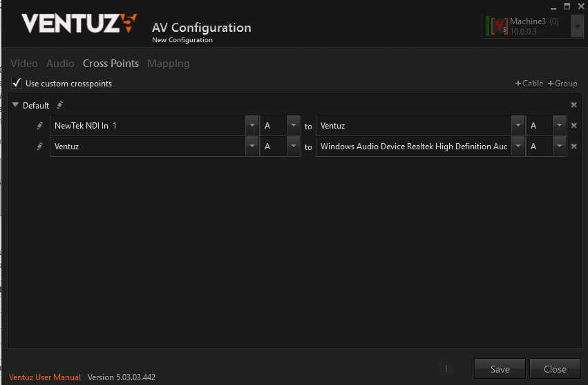Click edit pencil for NewTek NDI row
This screenshot has width=588, height=385.
pos(40,126)
